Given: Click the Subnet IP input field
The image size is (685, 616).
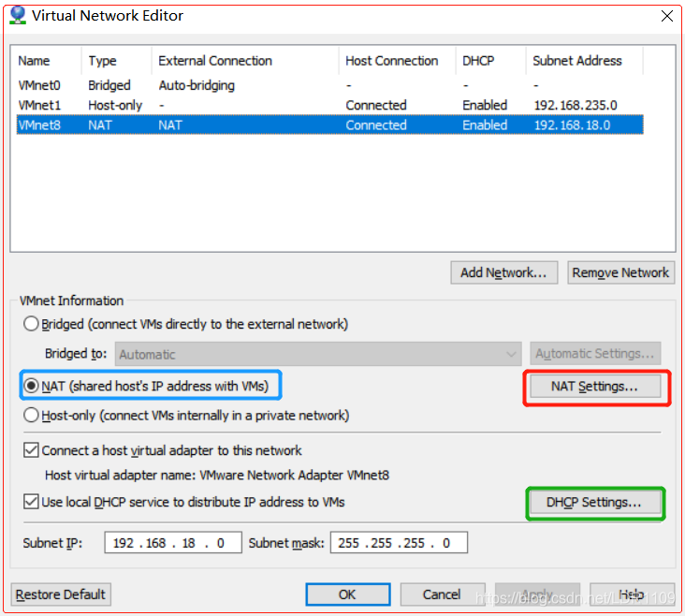Looking at the screenshot, I should pyautogui.click(x=173, y=543).
